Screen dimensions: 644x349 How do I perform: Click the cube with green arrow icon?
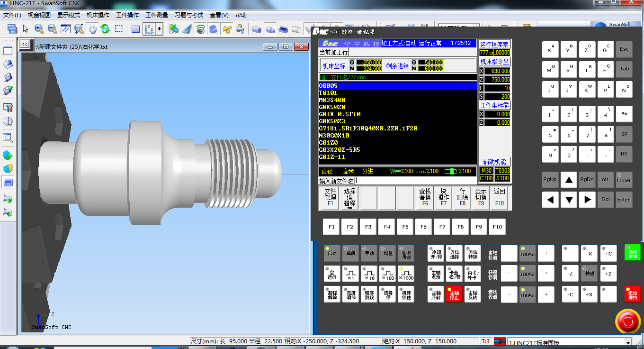click(8, 155)
